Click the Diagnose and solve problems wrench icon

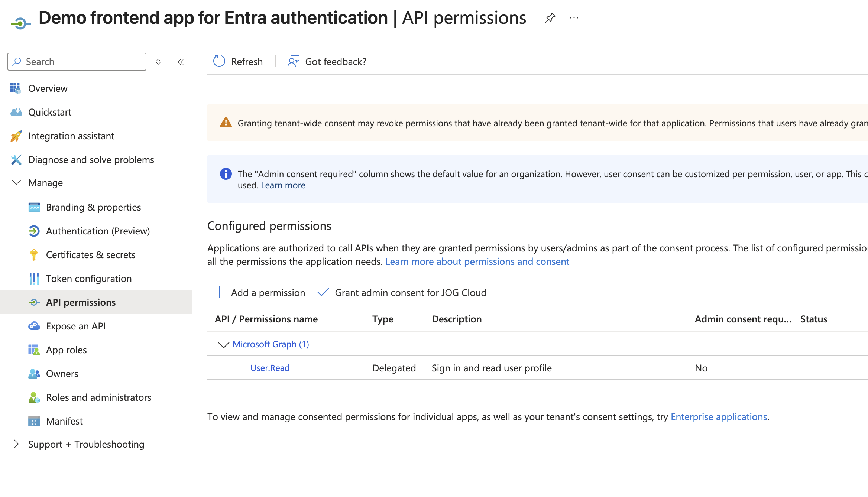click(x=16, y=160)
